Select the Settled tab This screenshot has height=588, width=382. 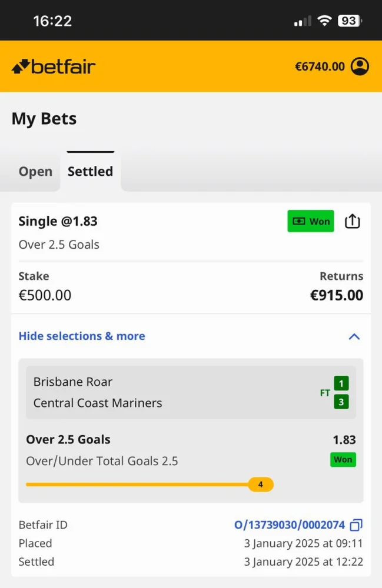(x=90, y=172)
